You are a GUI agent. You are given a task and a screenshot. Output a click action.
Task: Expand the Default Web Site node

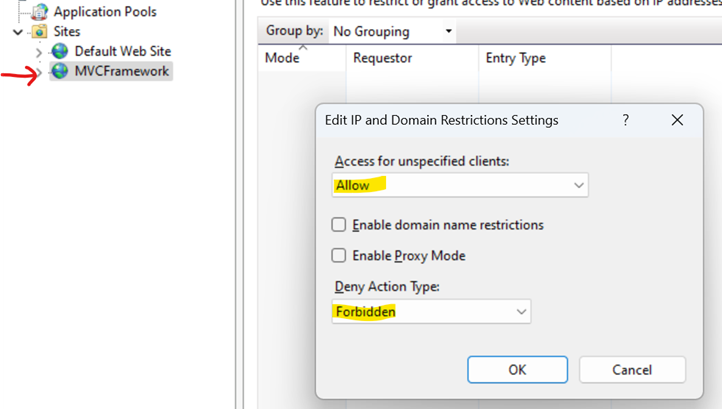point(39,52)
